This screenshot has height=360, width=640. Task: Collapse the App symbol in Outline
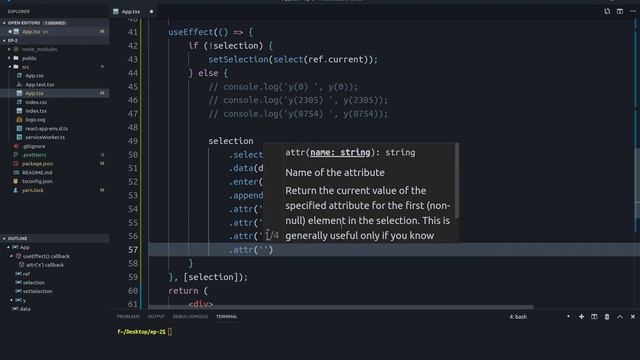[8, 247]
